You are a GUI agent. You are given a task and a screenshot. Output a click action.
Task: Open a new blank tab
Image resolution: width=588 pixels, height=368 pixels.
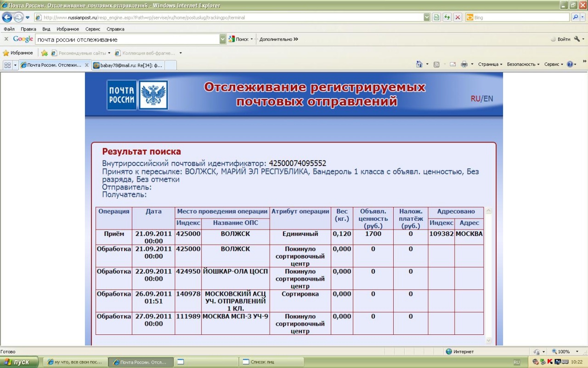pyautogui.click(x=170, y=65)
